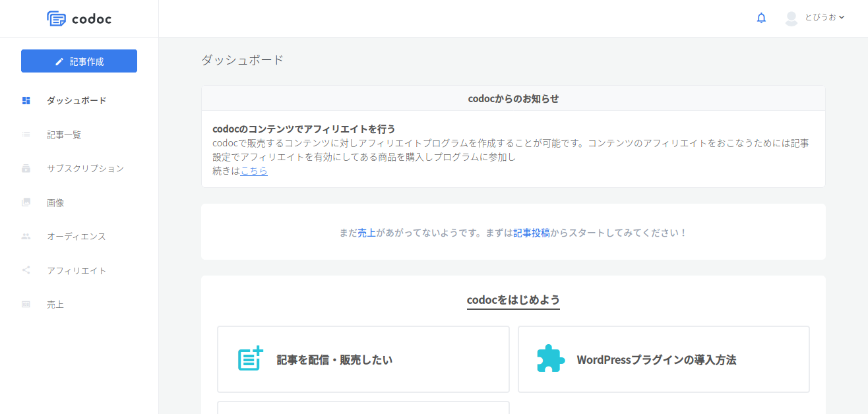The image size is (868, 414).
Task: Click the アフィリエイト share icon
Action: click(26, 270)
